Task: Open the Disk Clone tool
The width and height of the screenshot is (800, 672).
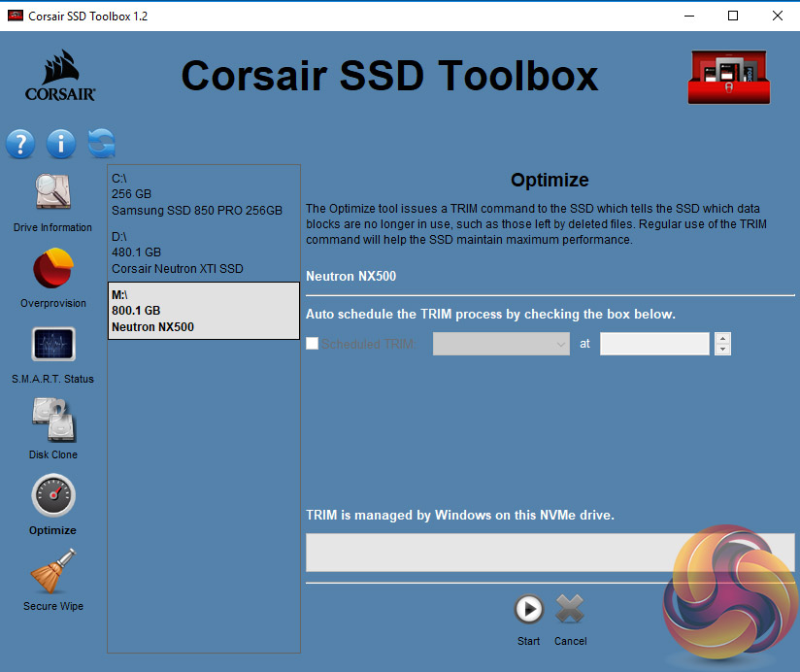Action: [x=52, y=421]
